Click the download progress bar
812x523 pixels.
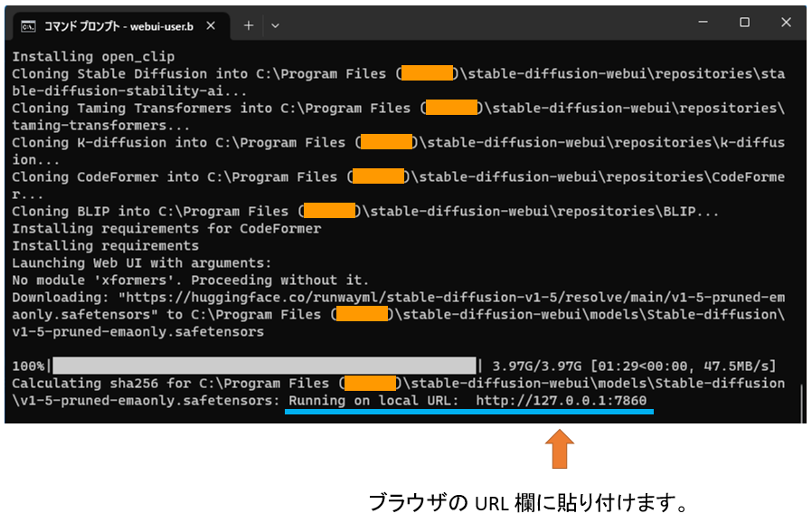point(262,366)
